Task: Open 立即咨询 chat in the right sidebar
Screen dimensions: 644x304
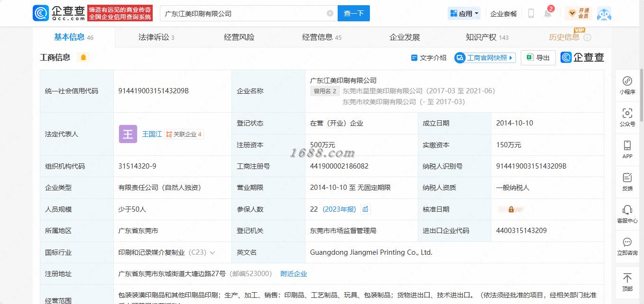Action: tap(627, 246)
